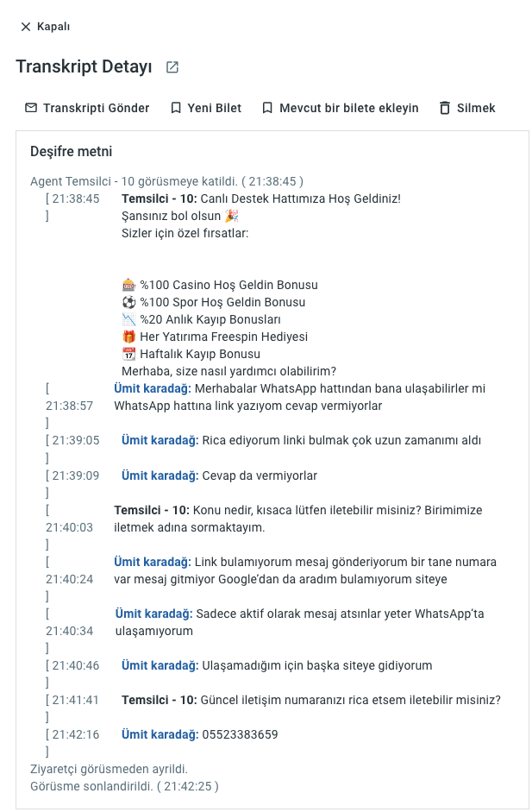Click the bookmark icon beside Yeni Bilet
Screen dimensions: 532x812
click(176, 108)
